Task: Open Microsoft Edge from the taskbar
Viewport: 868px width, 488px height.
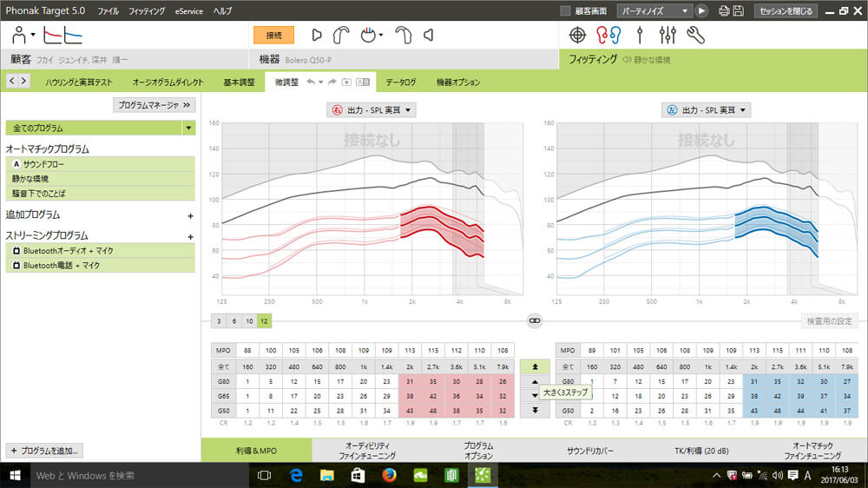Action: click(x=296, y=475)
